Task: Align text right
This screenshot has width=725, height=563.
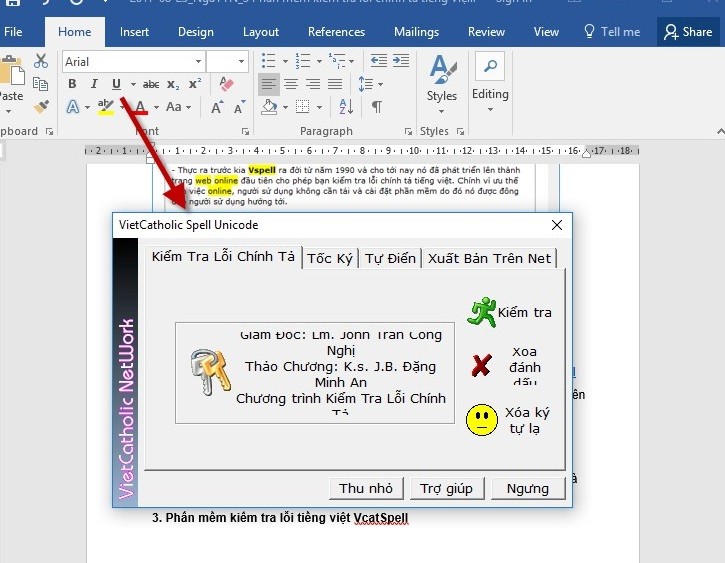Action: (x=313, y=84)
